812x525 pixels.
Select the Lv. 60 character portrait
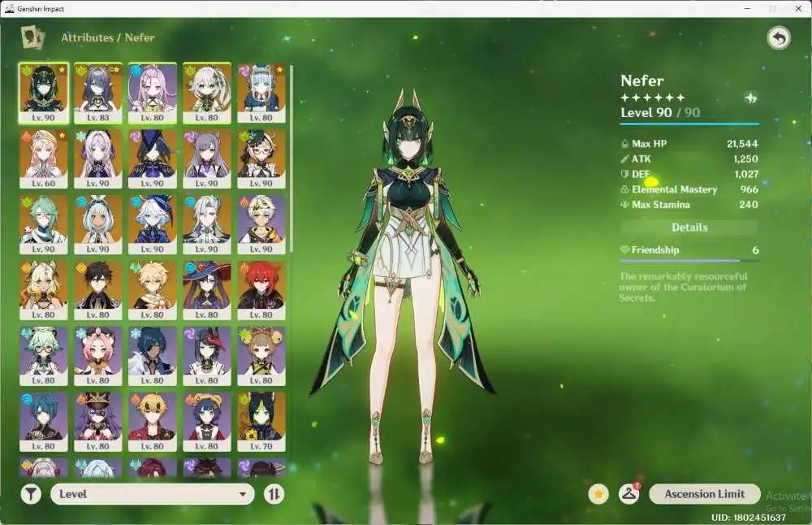[44, 159]
